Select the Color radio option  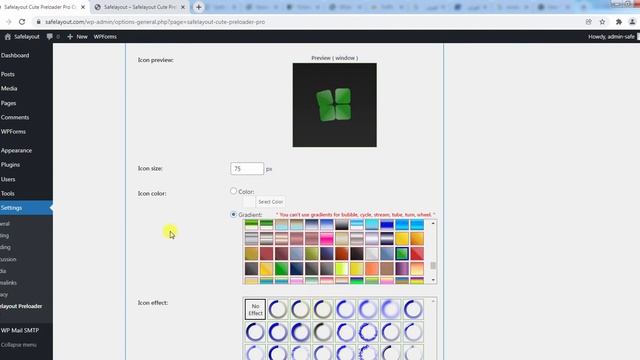point(233,191)
